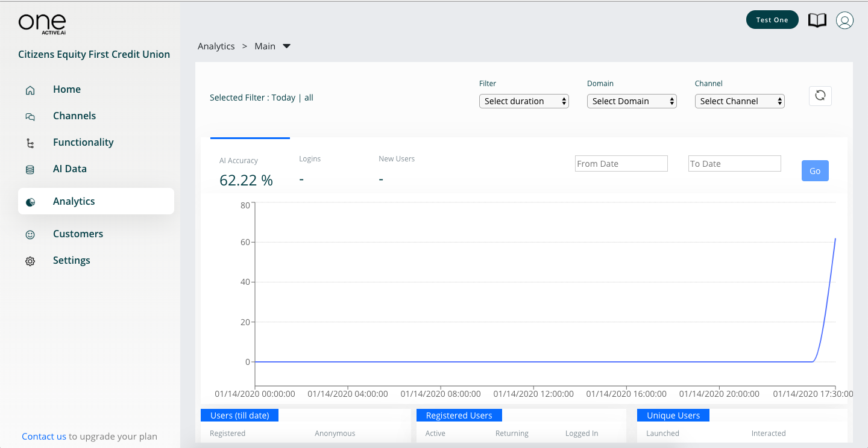Screen dimensions: 868x448
Task: Click the 01/14/2020 17:30:00 axis label
Action: pyautogui.click(x=813, y=394)
